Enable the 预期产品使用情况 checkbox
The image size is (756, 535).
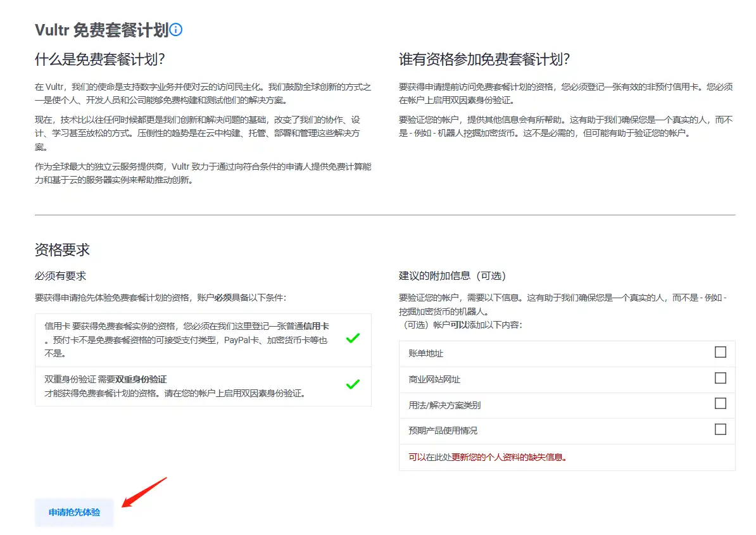pos(721,429)
